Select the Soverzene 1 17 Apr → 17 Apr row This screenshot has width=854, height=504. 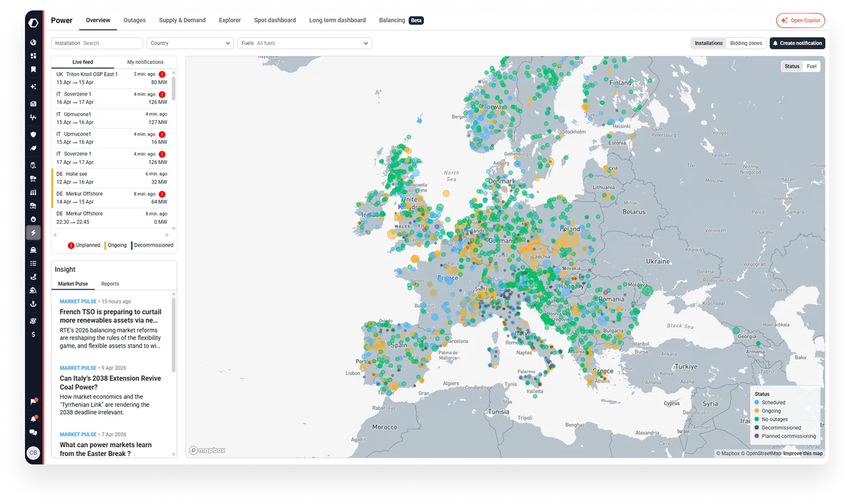111,158
